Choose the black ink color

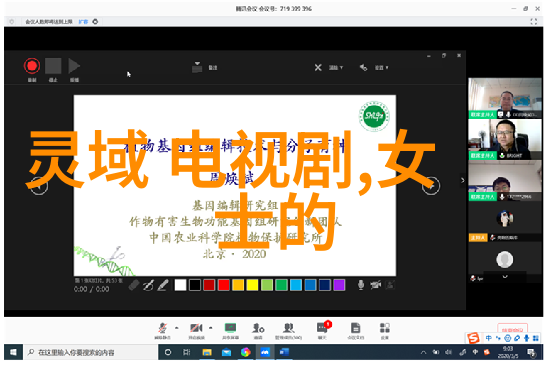tap(195, 285)
